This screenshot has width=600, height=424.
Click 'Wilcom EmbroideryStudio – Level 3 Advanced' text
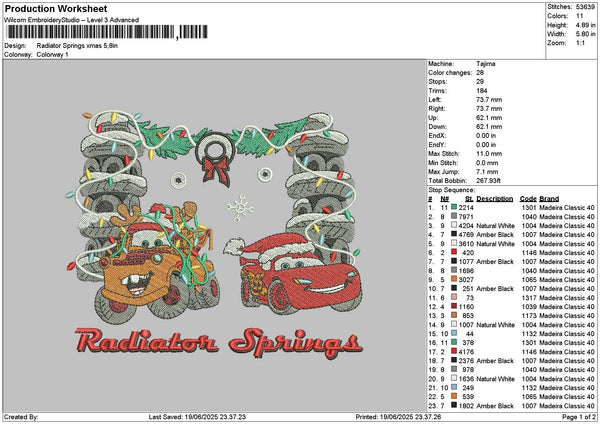72,20
